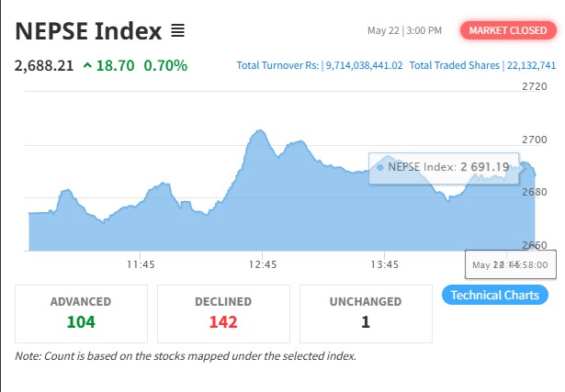Select the DECLINED 142 card
Image resolution: width=565 pixels, height=392 pixels.
(x=223, y=312)
